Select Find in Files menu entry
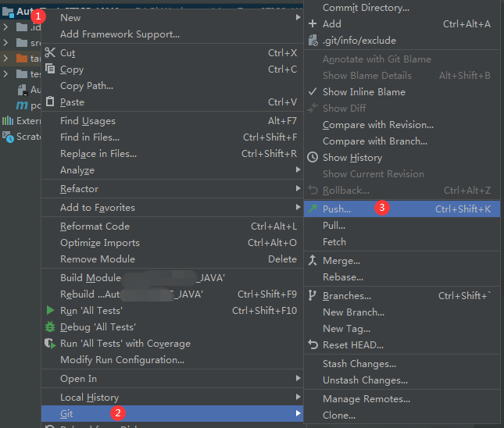504x428 pixels. [x=90, y=137]
